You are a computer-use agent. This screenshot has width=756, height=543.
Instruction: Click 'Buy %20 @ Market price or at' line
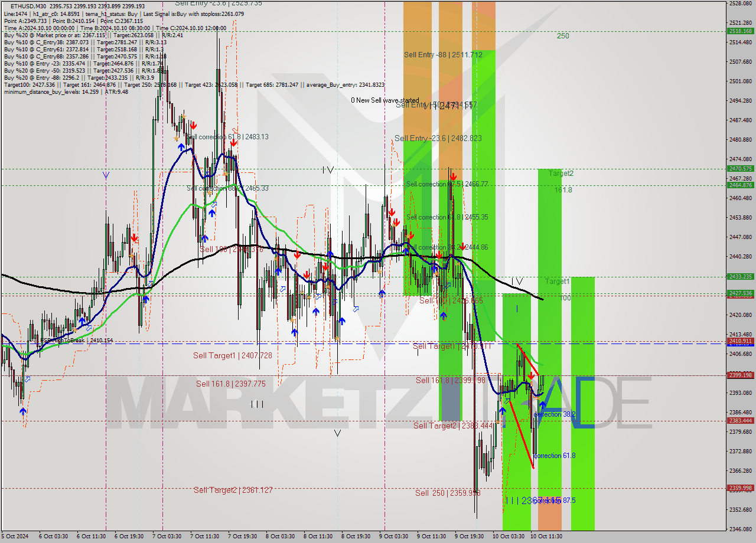92,35
